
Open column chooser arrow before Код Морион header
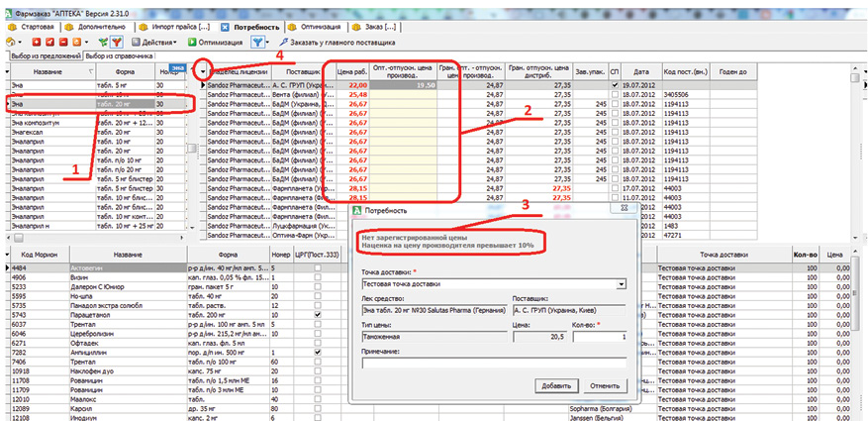pos(7,255)
